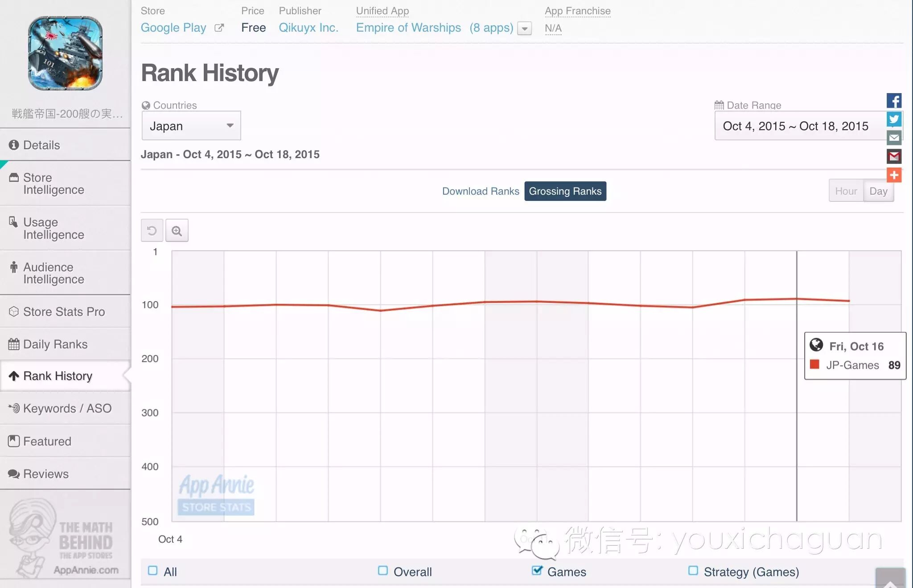This screenshot has width=913, height=588.
Task: Open Google Play external link icon
Action: pos(219,28)
